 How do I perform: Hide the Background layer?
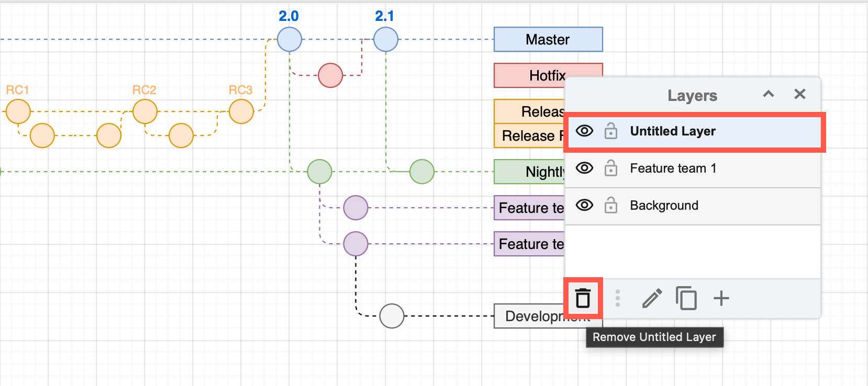(x=584, y=205)
